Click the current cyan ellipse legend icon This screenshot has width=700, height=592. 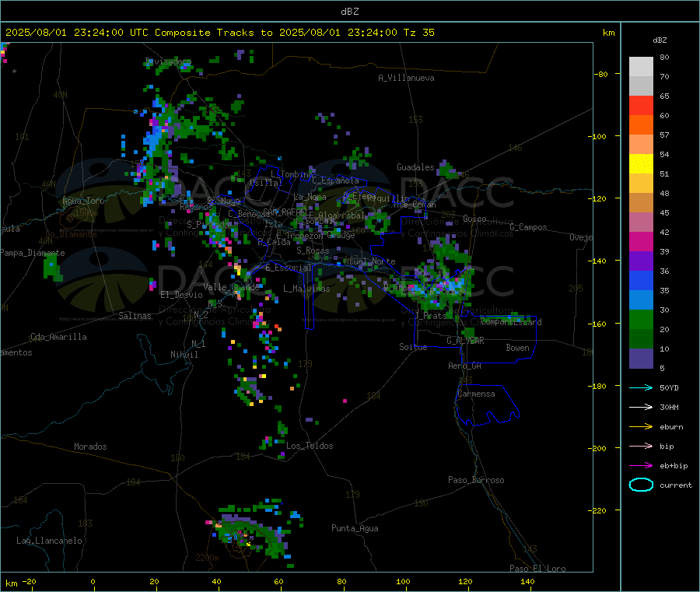click(x=641, y=485)
